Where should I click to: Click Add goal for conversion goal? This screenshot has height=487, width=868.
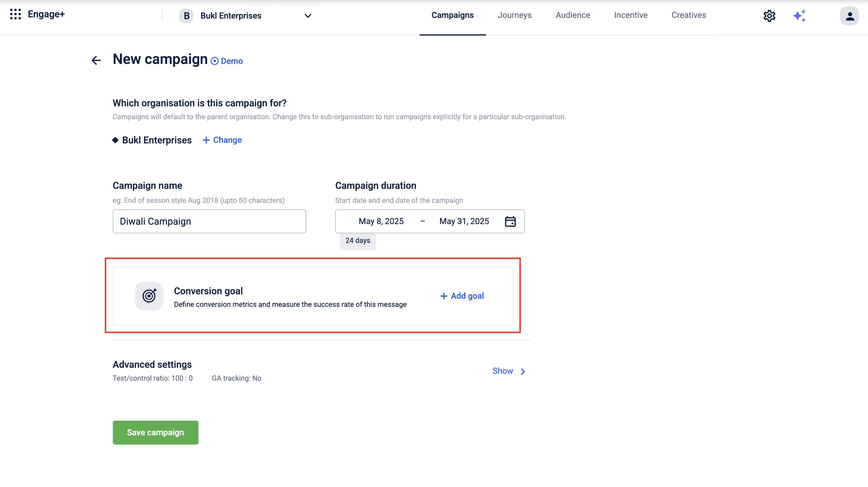462,296
